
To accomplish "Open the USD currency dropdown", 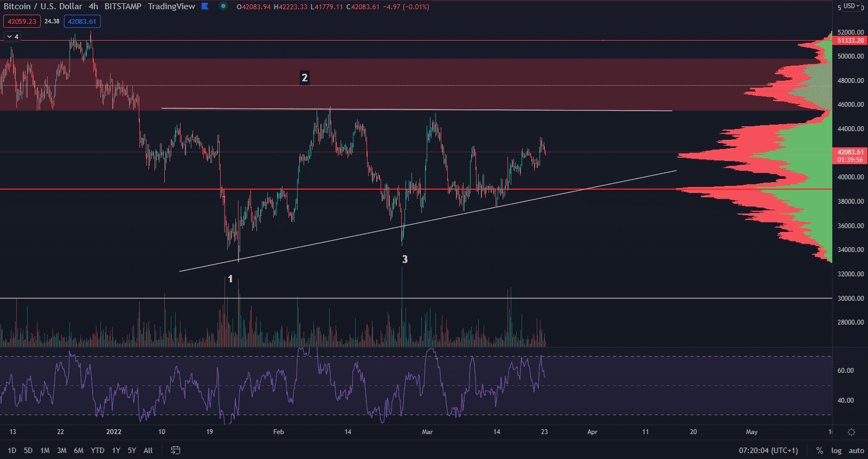I will [x=851, y=6].
